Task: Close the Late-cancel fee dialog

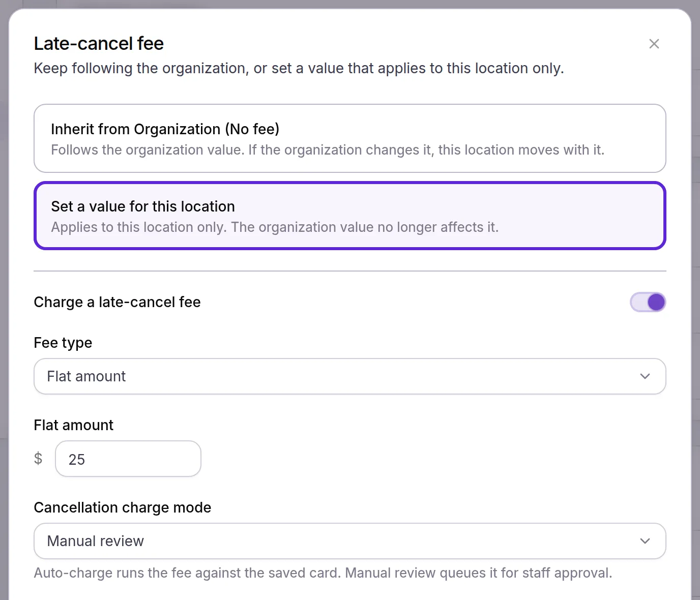Action: click(654, 44)
